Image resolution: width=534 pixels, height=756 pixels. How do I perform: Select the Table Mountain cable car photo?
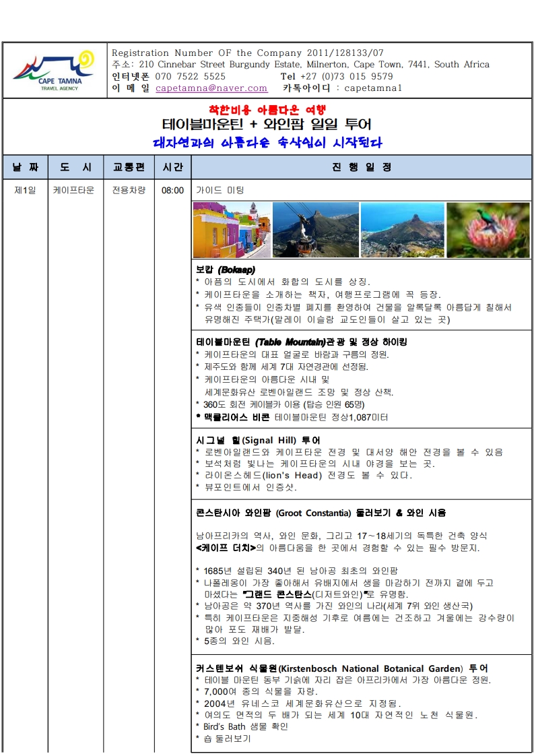click(x=315, y=230)
